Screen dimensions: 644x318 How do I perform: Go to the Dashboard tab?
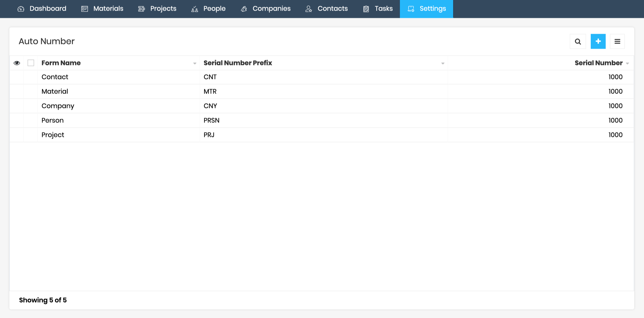tap(42, 9)
